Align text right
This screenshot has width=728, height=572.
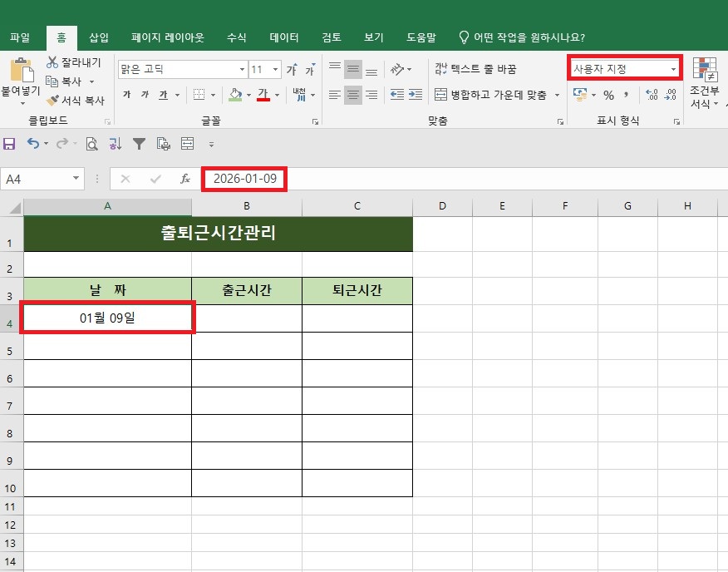click(x=371, y=95)
